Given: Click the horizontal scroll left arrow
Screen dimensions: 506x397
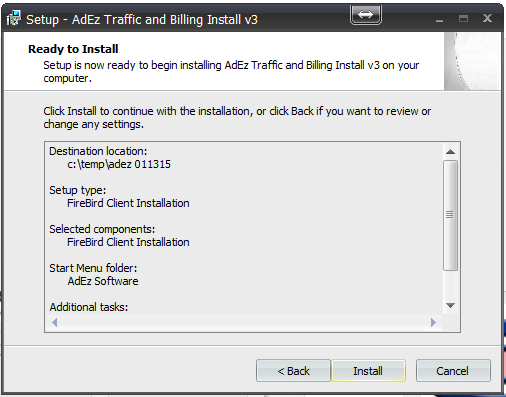Looking at the screenshot, I should [55, 322].
